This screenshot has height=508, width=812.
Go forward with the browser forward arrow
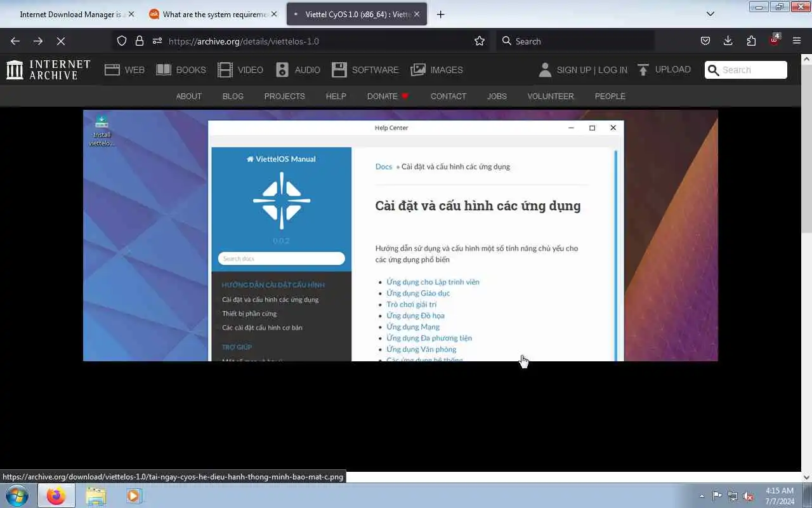(x=38, y=41)
